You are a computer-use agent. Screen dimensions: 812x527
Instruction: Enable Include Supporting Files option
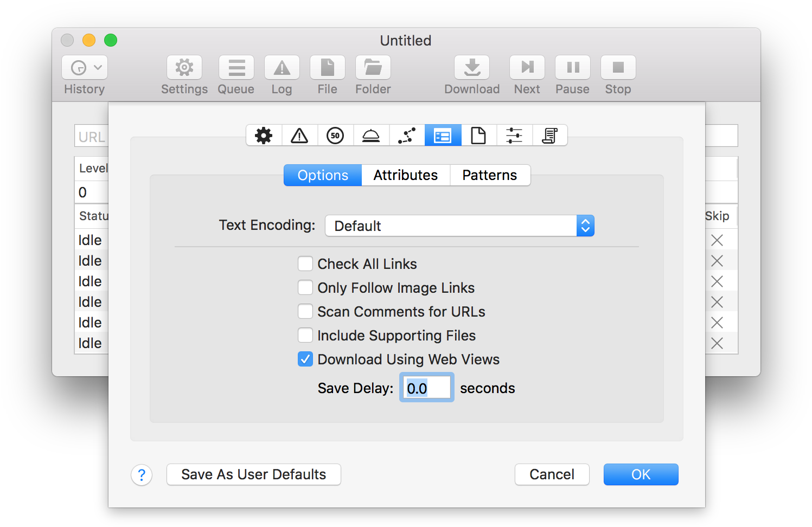click(305, 336)
